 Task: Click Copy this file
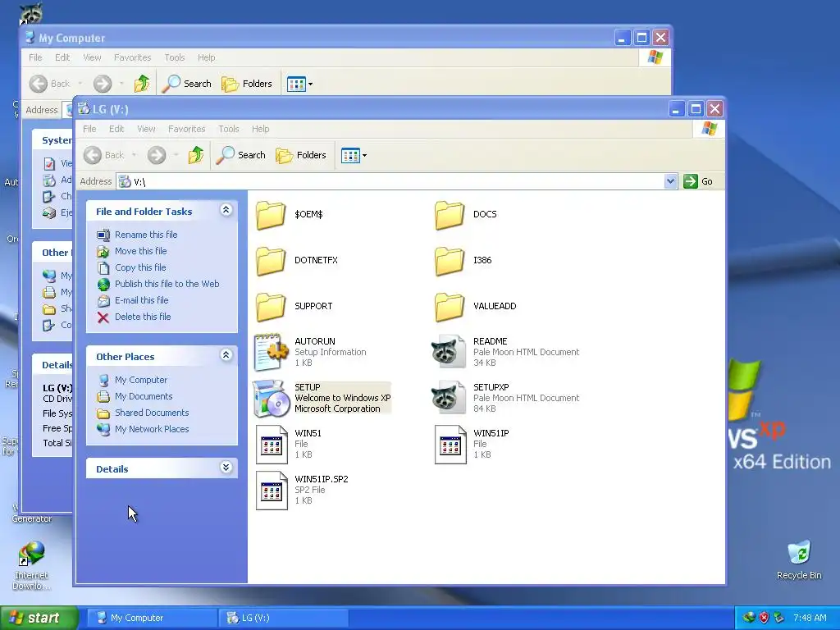[140, 267]
